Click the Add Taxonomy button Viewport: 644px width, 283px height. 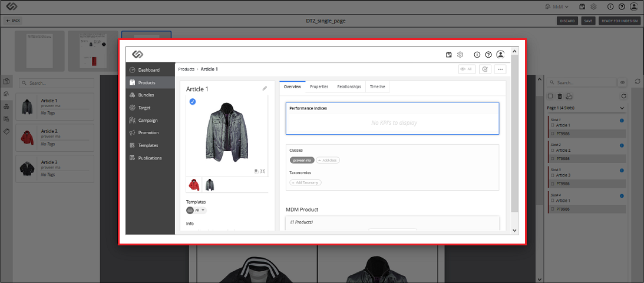coord(305,182)
